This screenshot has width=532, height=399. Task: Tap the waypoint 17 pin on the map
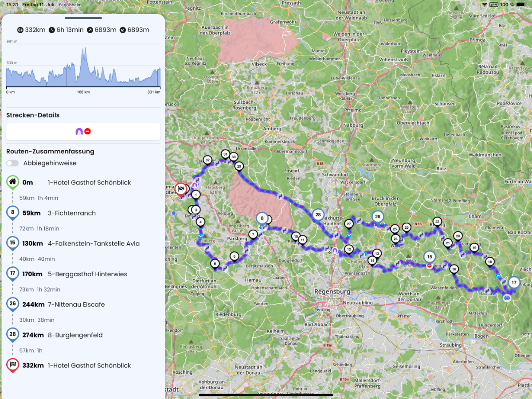(514, 282)
